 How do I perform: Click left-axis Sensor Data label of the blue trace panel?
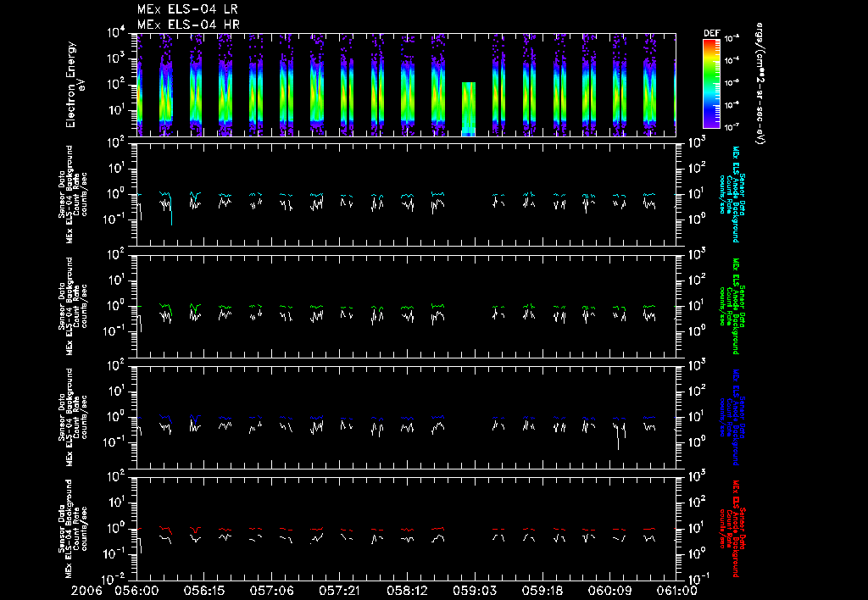(x=73, y=417)
